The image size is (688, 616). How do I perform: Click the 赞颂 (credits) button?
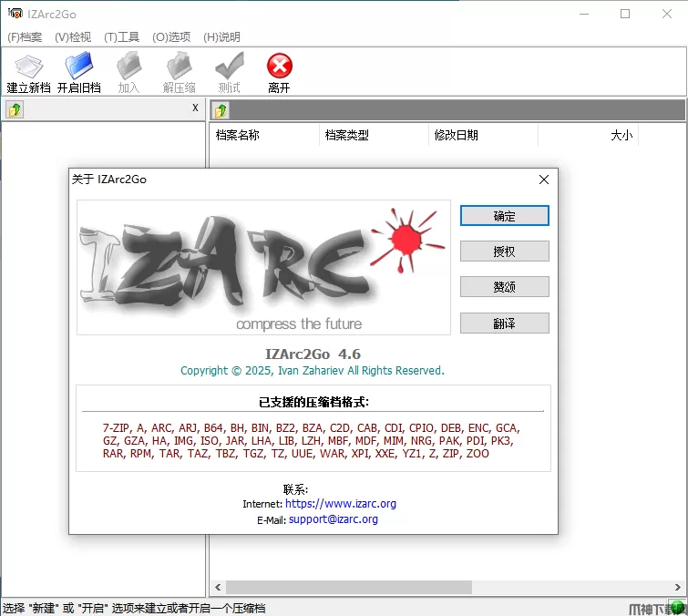click(x=504, y=287)
